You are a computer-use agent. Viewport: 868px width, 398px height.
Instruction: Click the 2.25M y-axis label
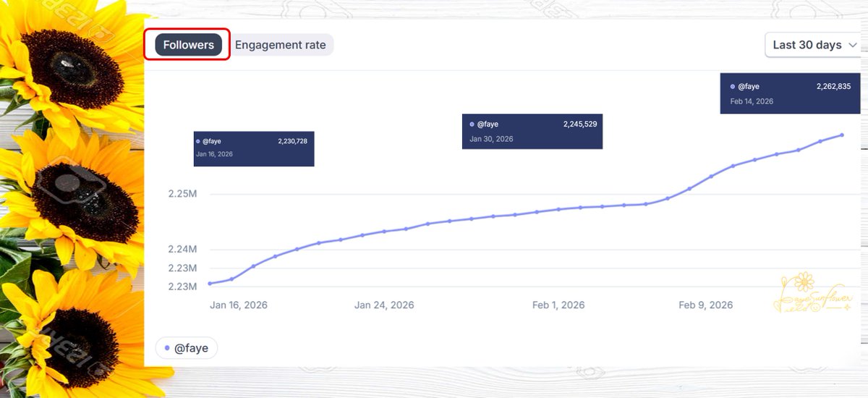point(182,194)
